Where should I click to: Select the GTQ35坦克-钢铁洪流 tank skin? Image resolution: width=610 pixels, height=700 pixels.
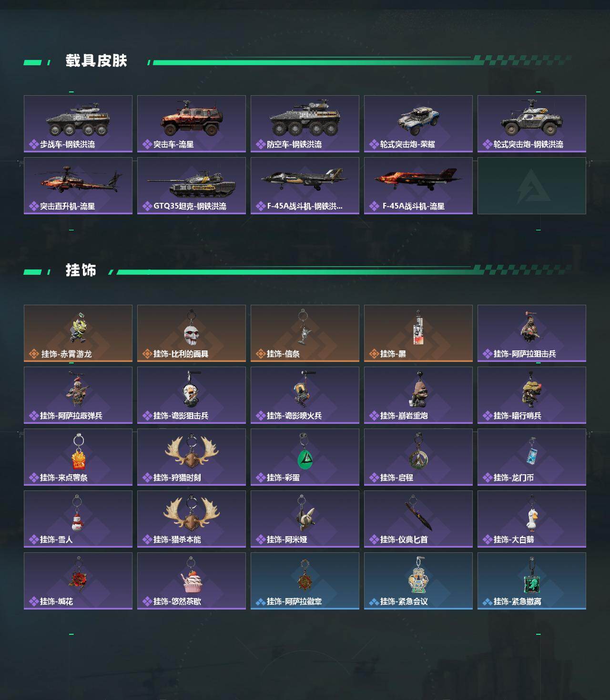click(x=192, y=186)
